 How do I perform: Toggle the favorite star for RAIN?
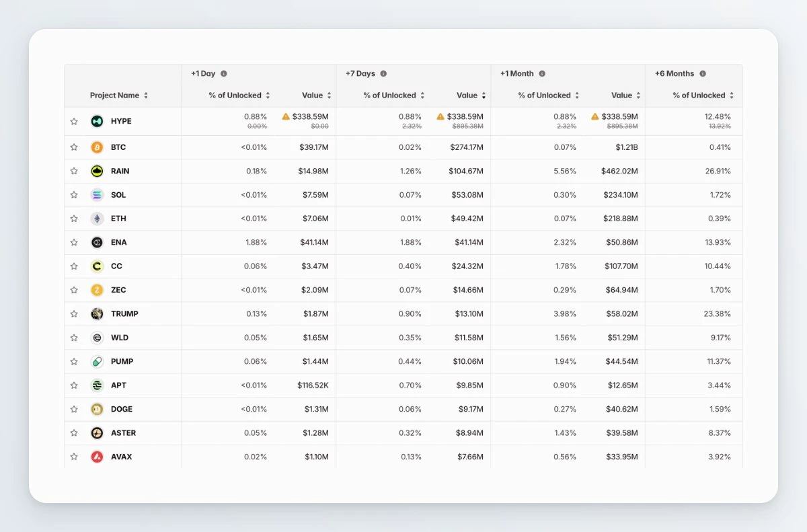click(74, 171)
